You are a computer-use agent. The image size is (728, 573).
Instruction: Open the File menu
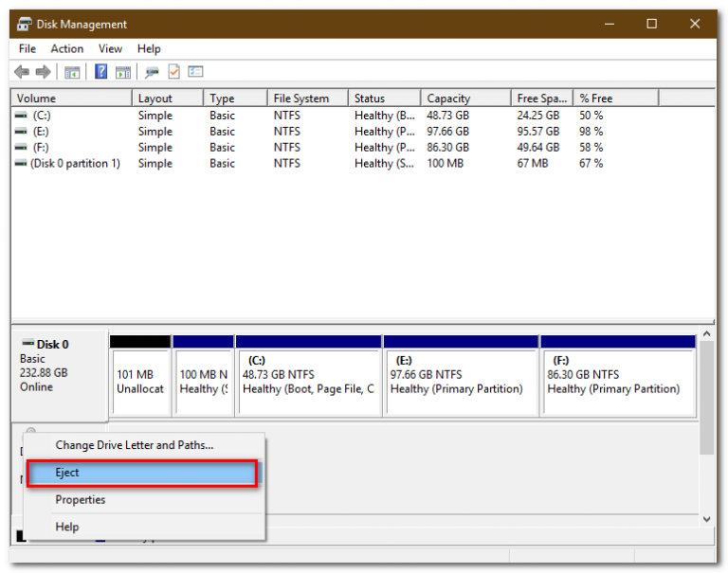(x=27, y=48)
